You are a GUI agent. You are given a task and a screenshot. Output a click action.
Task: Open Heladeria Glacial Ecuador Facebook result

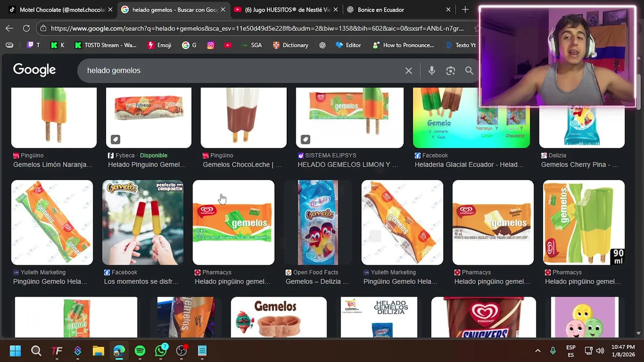(471, 129)
